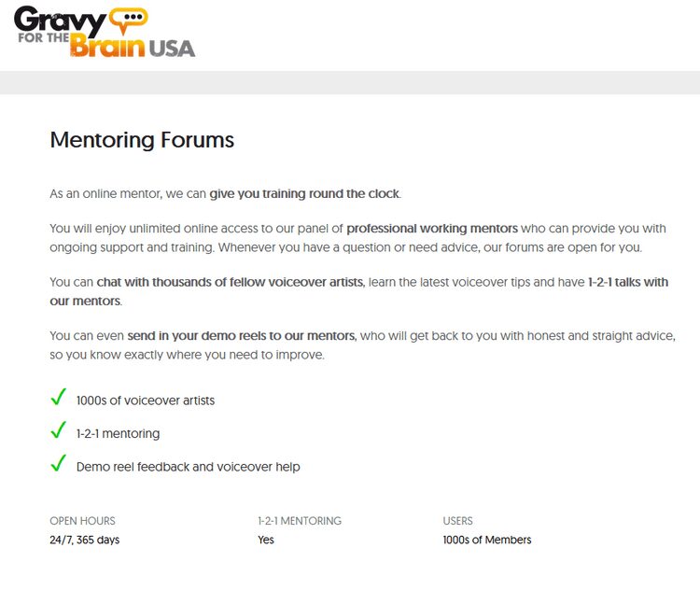The width and height of the screenshot is (700, 590).
Task: Click the USERS stat label
Action: (x=457, y=521)
